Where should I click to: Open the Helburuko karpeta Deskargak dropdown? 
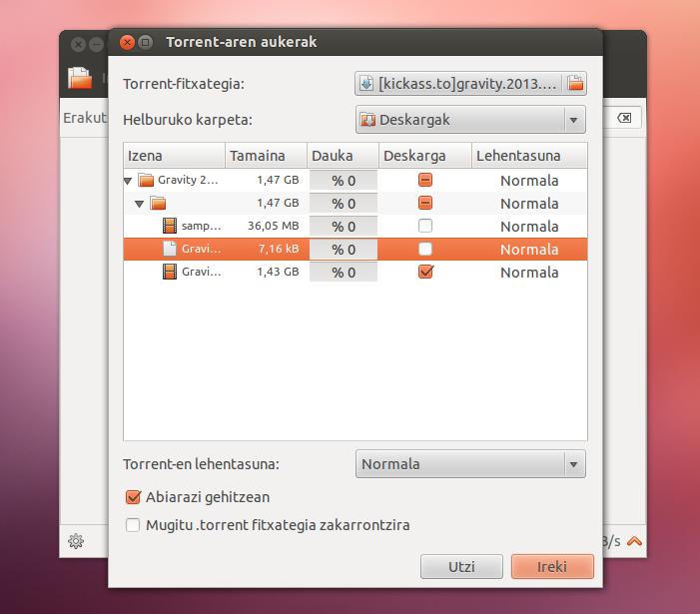(470, 120)
